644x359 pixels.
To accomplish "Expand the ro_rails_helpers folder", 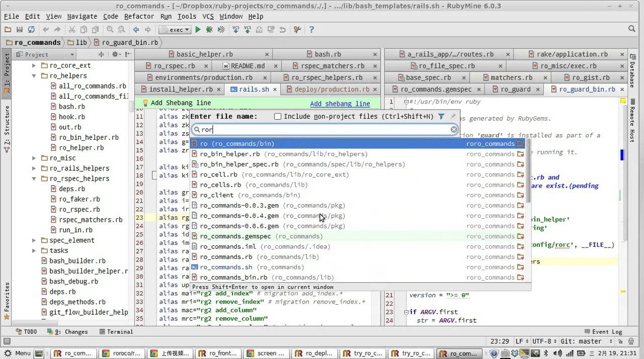I will click(34, 168).
